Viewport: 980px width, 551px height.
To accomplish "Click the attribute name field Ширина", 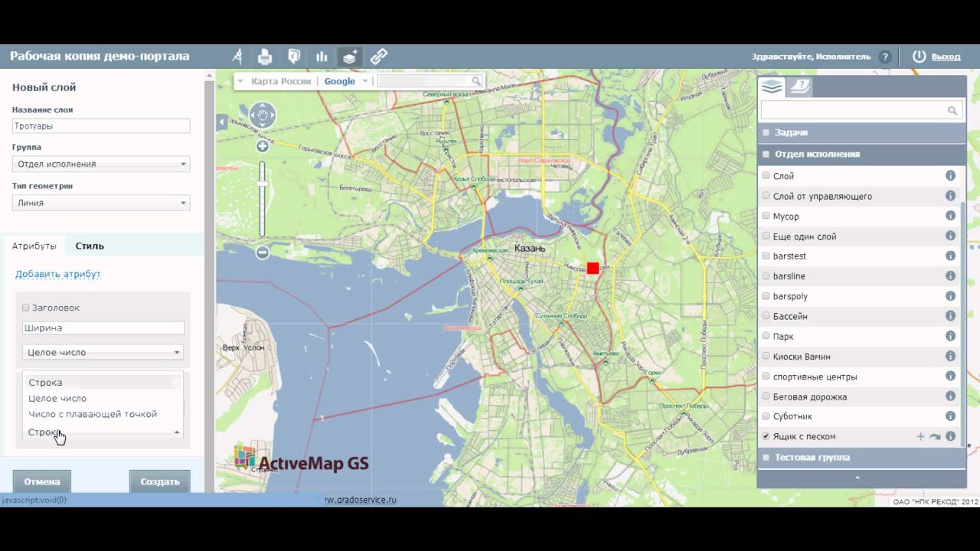I will 103,328.
